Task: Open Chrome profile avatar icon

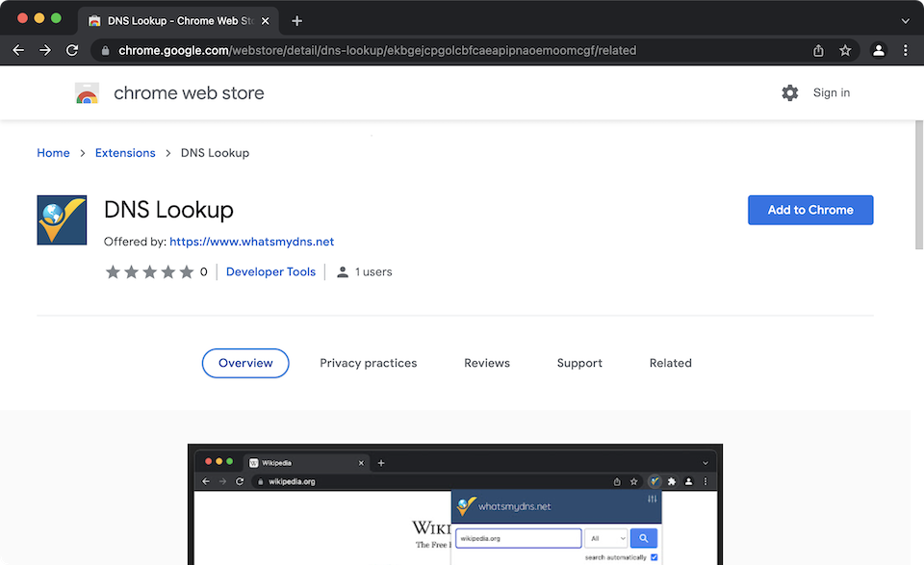Action: click(878, 50)
